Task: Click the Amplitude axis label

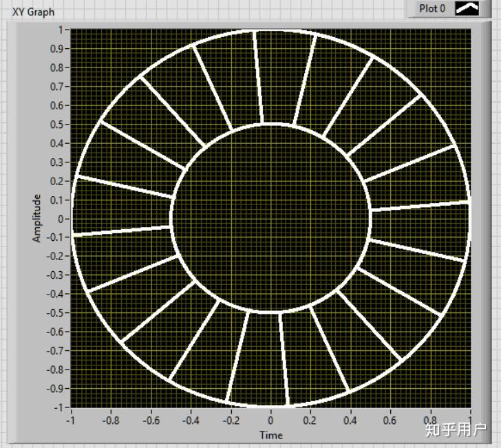Action: 37,218
